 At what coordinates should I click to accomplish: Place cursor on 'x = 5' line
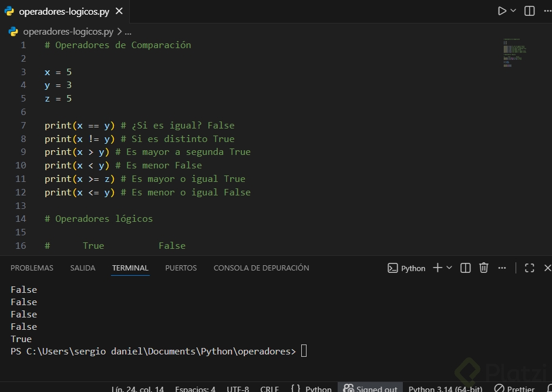point(58,72)
